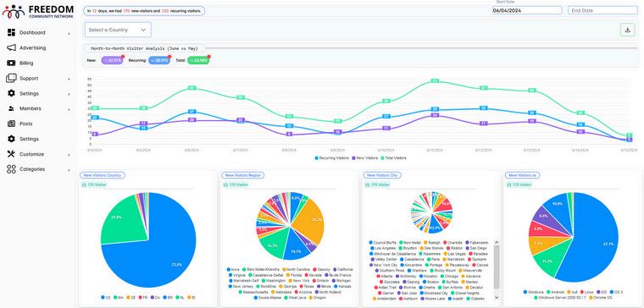Click the download button at top right

click(x=627, y=30)
